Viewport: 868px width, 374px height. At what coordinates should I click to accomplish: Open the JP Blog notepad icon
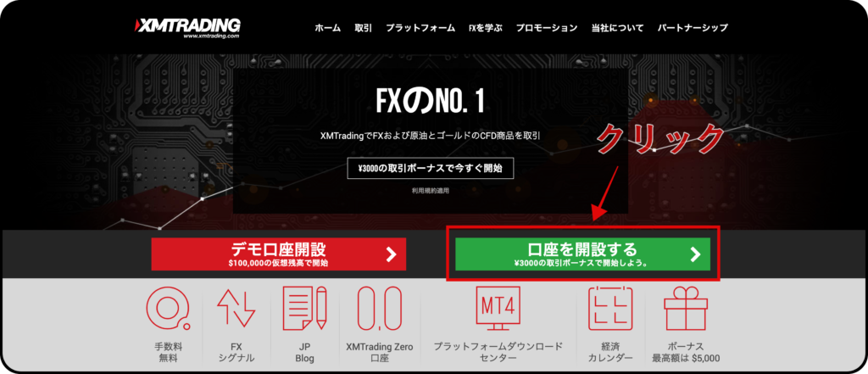(304, 308)
